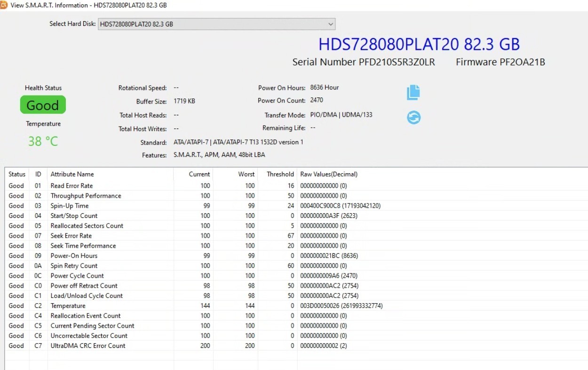Select the Seek Error Rate row
588x370 pixels.
pyautogui.click(x=296, y=236)
